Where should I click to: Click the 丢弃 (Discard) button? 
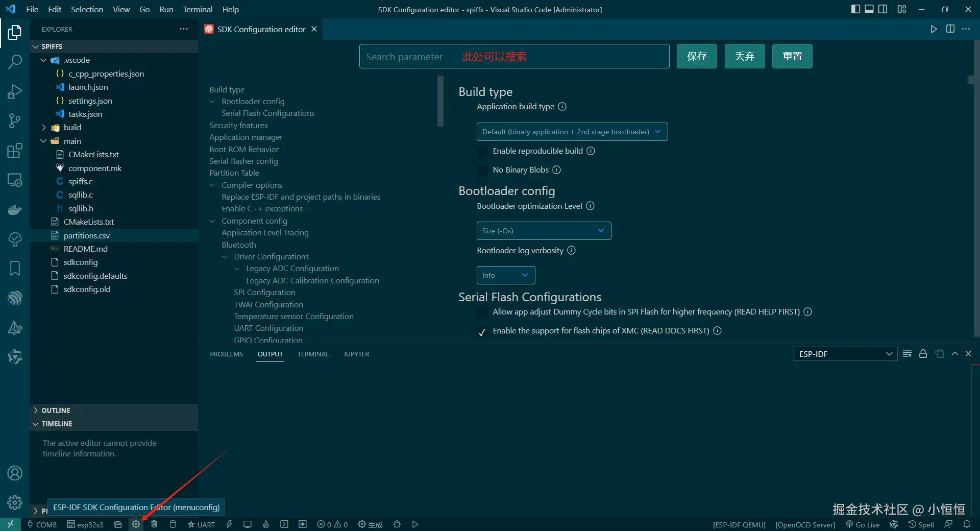point(745,56)
